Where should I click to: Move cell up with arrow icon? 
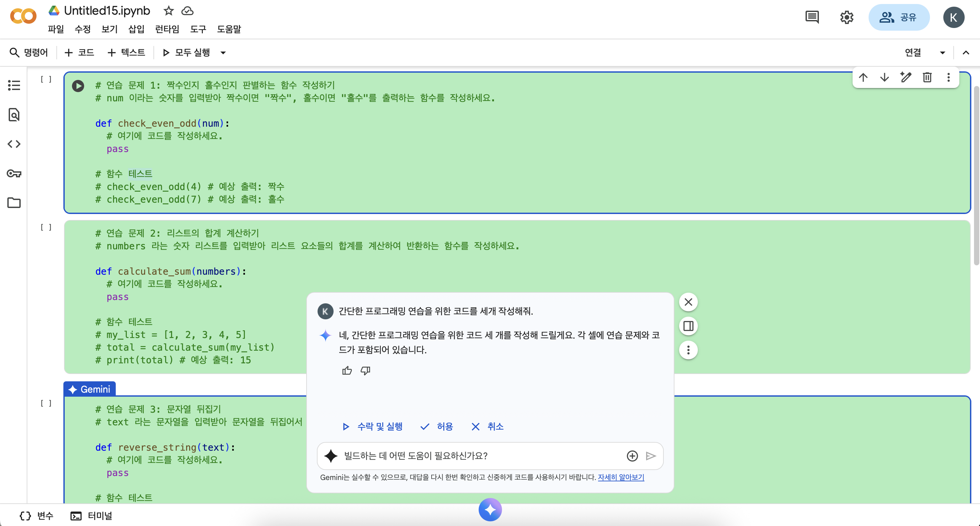coord(863,78)
